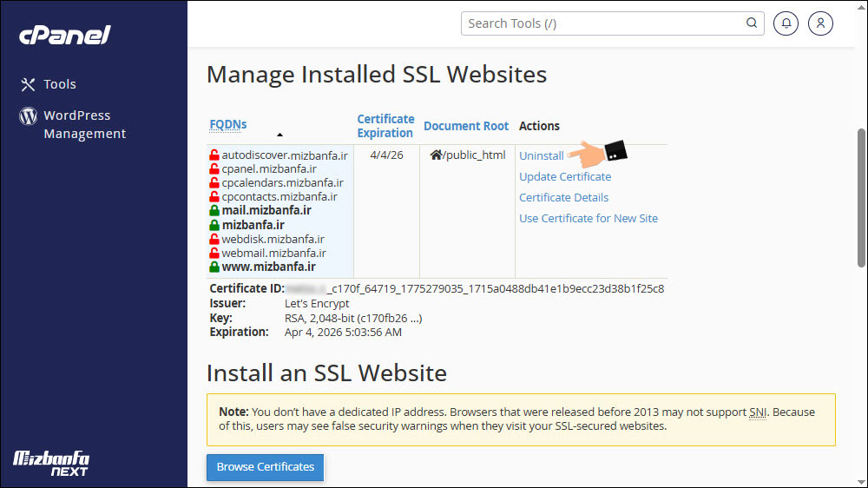The height and width of the screenshot is (488, 868).
Task: Click the Let's Encrypt issuer value
Action: pos(317,304)
